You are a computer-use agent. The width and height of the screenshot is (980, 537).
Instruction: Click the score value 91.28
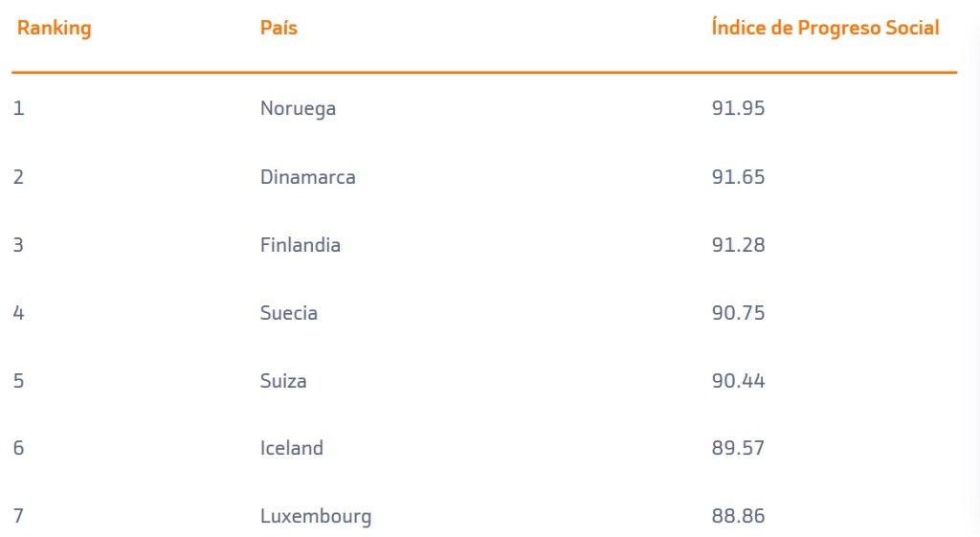[738, 245]
